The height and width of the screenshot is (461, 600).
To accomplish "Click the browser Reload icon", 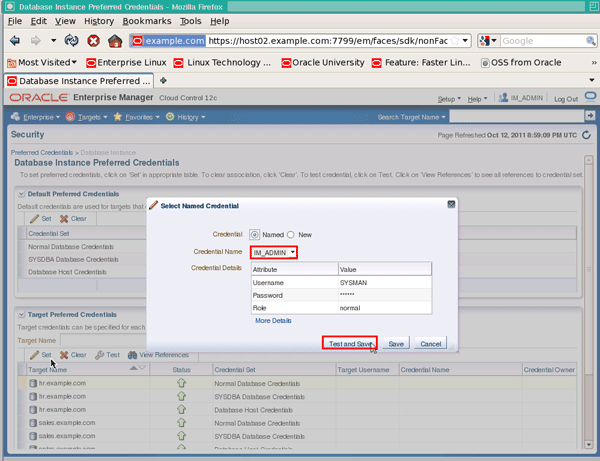I will [72, 42].
